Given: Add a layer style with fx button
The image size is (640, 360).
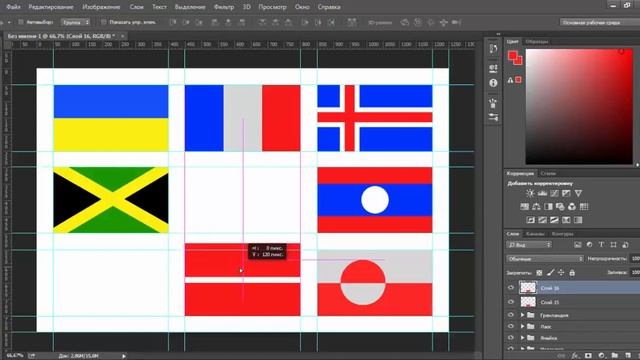Looking at the screenshot, I should pos(575,356).
